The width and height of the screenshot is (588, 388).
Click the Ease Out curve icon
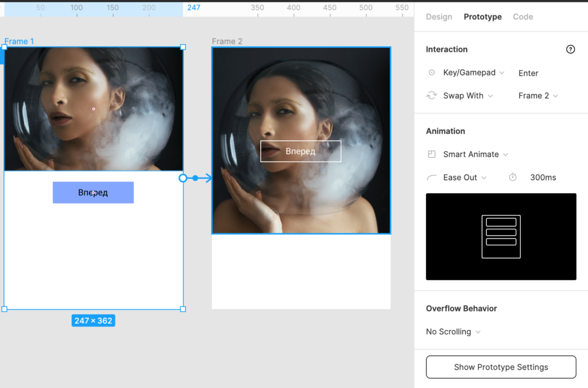click(x=432, y=178)
